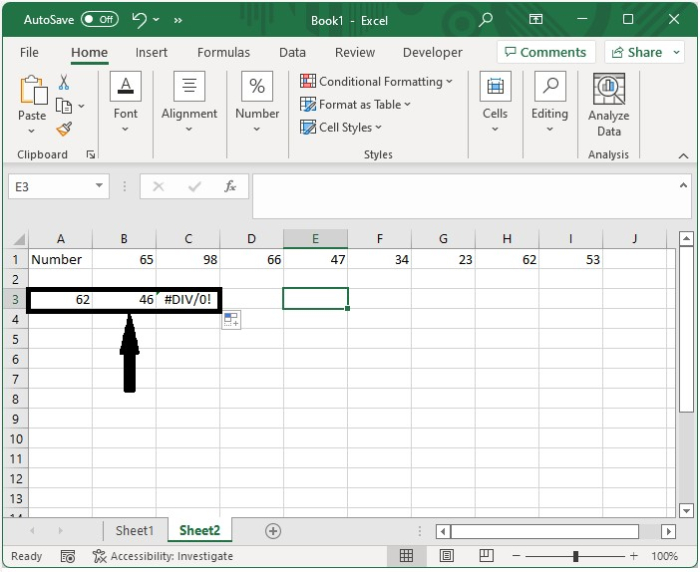Switch to Page Layout view icon
Viewport: 700px width, 572px height.
(446, 556)
